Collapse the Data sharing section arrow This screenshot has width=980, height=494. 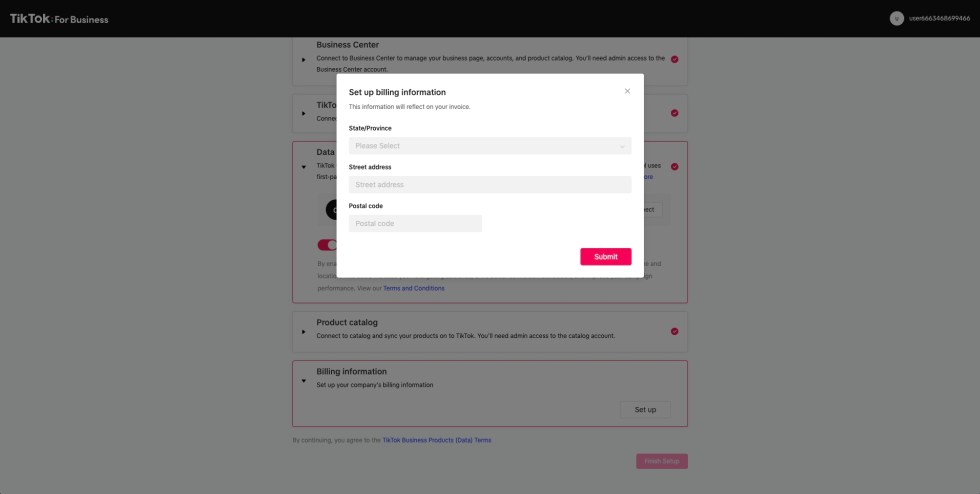tap(304, 166)
